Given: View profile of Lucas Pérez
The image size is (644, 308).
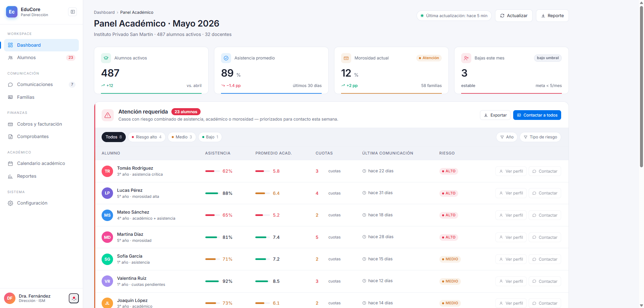Looking at the screenshot, I should point(511,193).
